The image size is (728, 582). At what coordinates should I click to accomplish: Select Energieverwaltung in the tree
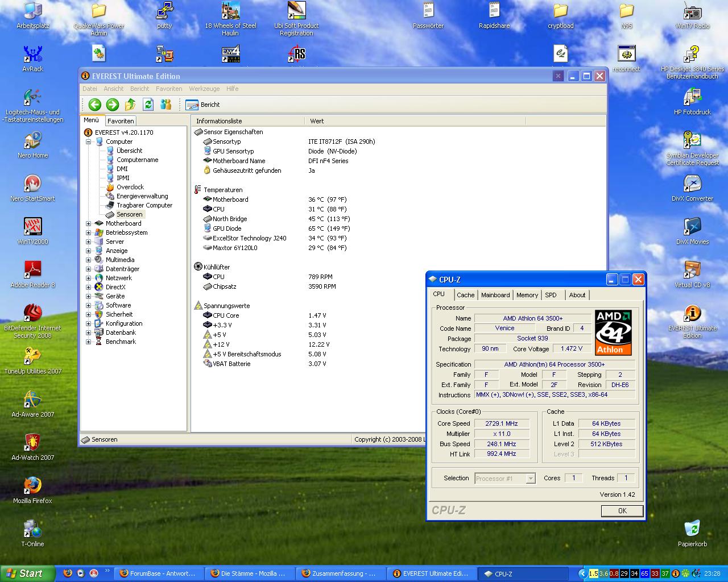pyautogui.click(x=142, y=196)
